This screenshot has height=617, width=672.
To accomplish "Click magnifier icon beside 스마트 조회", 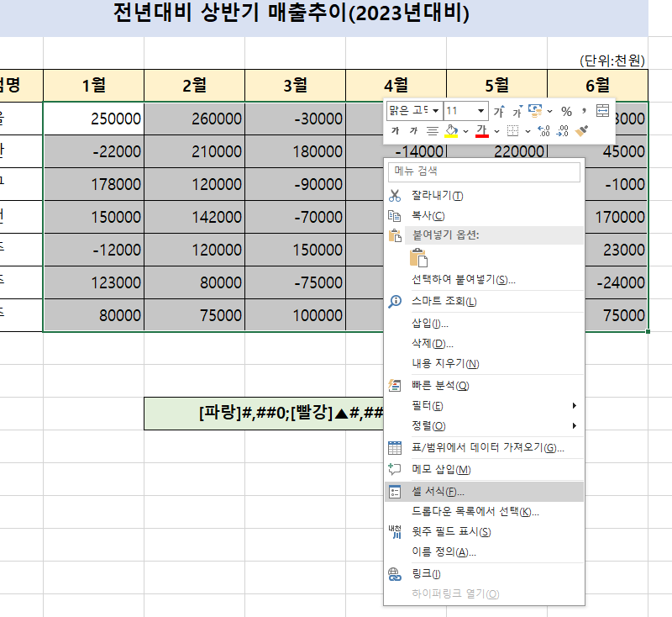I will click(395, 302).
